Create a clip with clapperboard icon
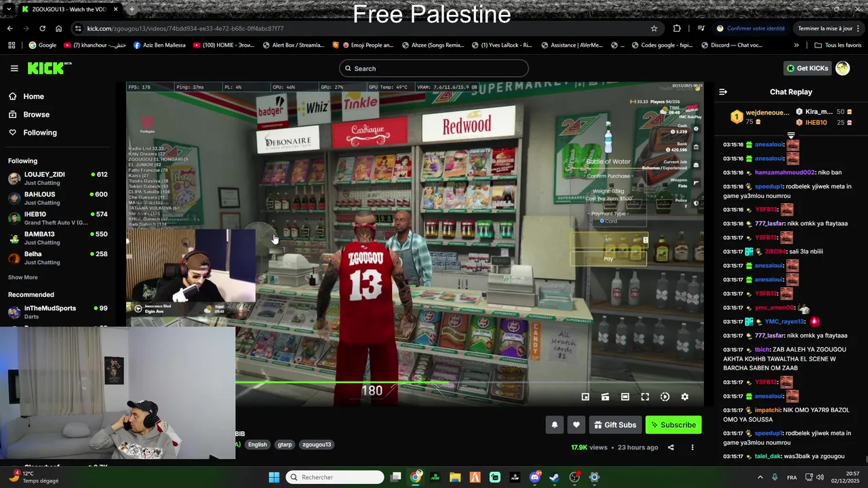 point(605,396)
